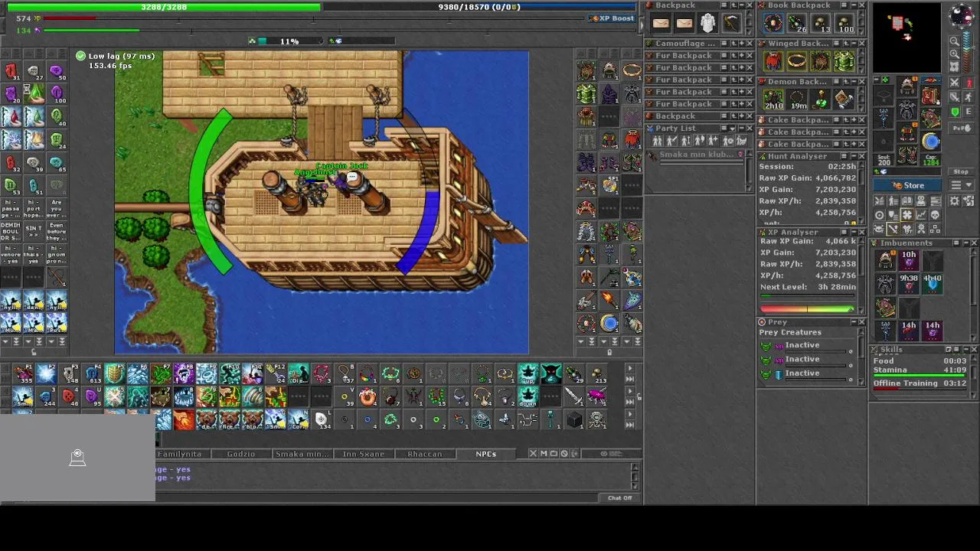The width and height of the screenshot is (980, 551).
Task: Use the 'down' levitate hotkey
Action: click(x=528, y=397)
